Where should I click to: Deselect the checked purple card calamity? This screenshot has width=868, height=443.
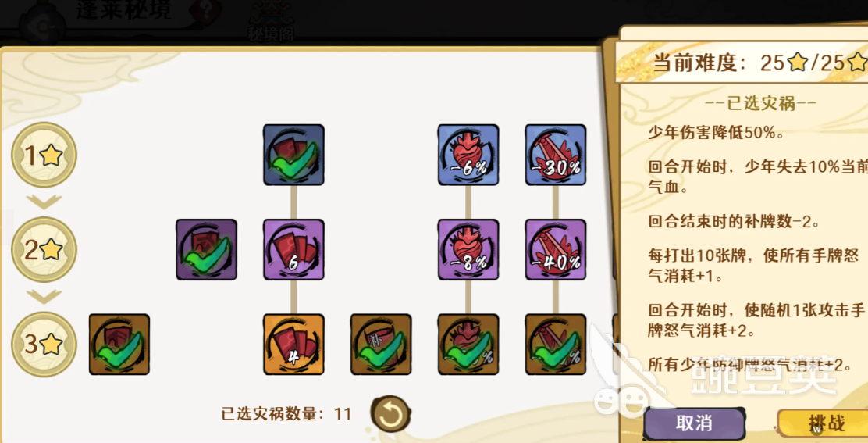tap(207, 250)
